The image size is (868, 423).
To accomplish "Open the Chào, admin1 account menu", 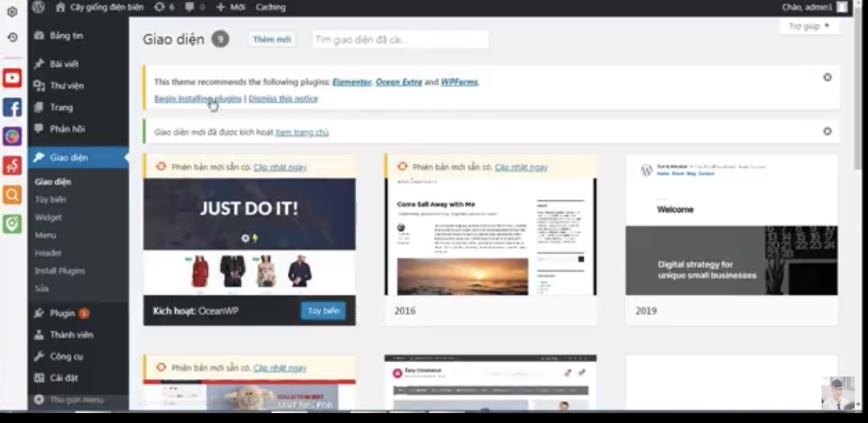I will [814, 7].
